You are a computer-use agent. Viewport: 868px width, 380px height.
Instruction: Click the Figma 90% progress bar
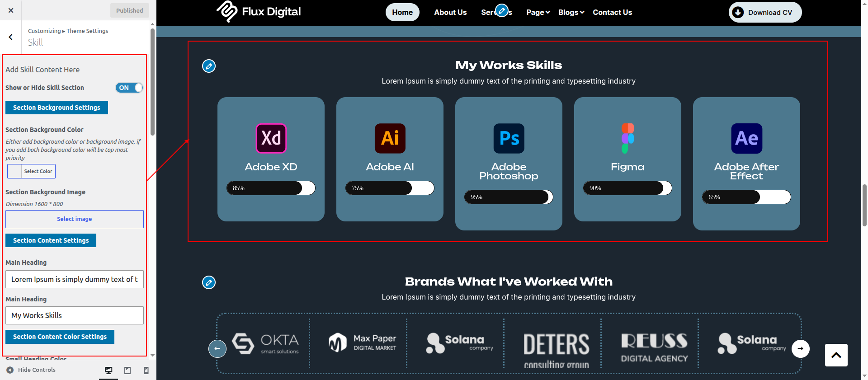click(x=627, y=188)
